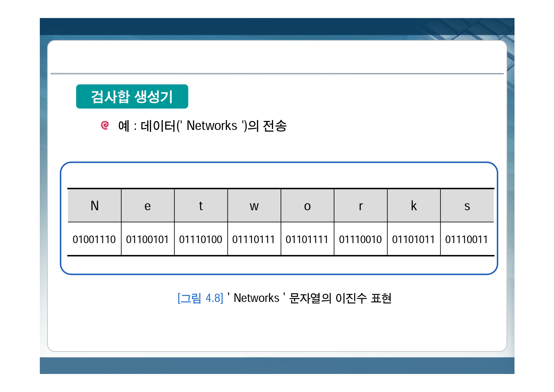Select the table header cell 'w'
554x392 pixels.
[x=254, y=206]
